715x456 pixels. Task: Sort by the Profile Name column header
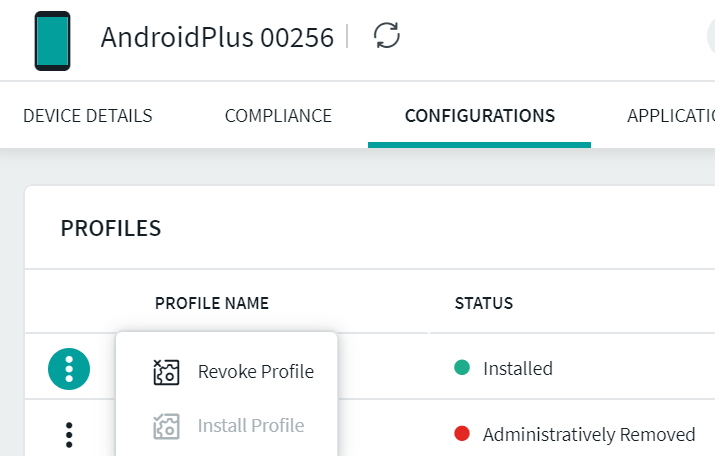(x=212, y=303)
